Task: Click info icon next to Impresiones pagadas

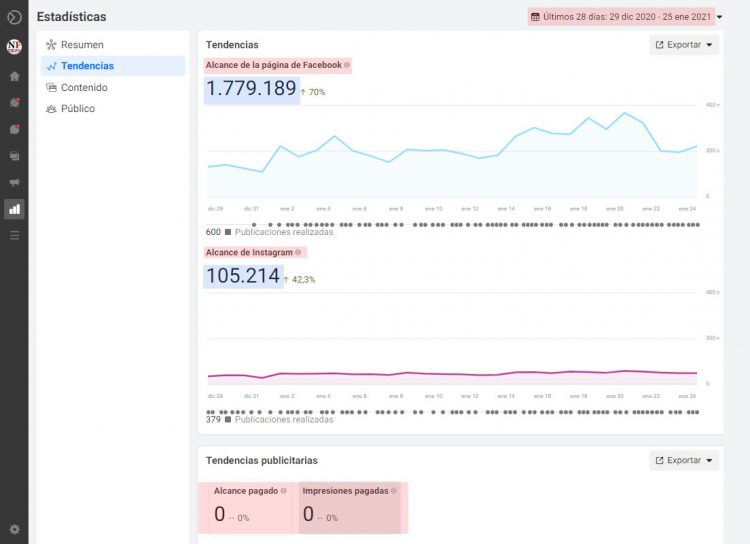Action: [x=394, y=491]
